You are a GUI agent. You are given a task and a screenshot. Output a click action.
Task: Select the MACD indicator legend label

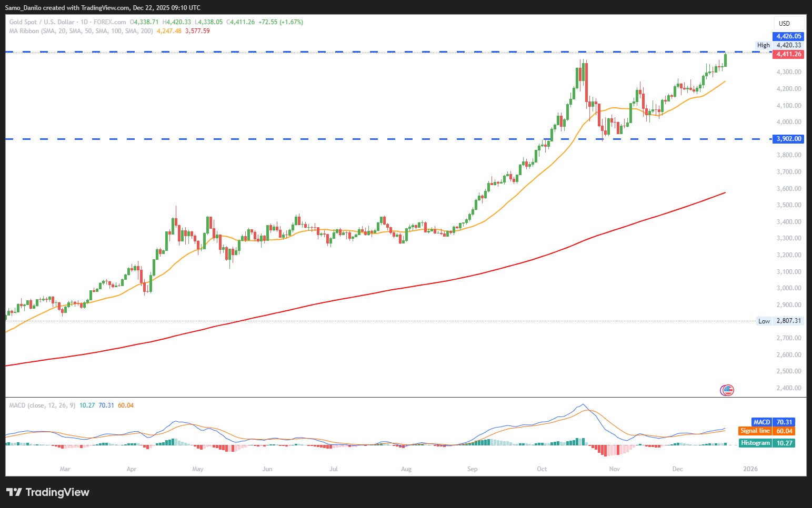pyautogui.click(x=42, y=405)
